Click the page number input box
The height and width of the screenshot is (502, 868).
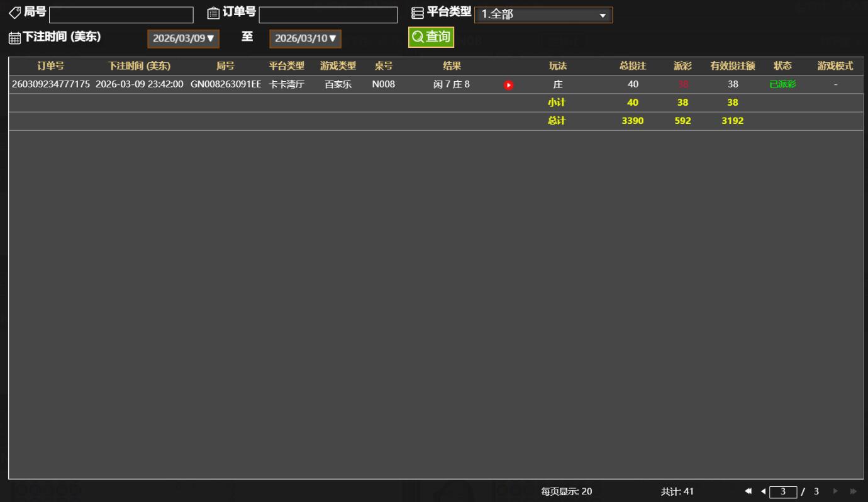783,491
